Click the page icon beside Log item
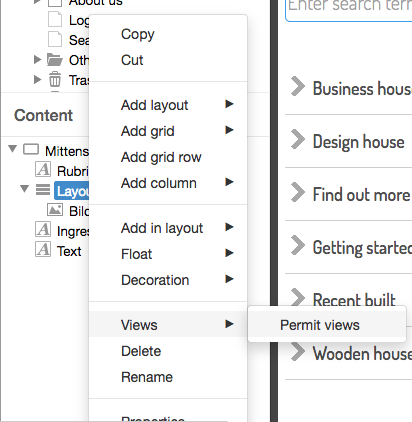Viewport: 412px width, 422px height. point(55,19)
